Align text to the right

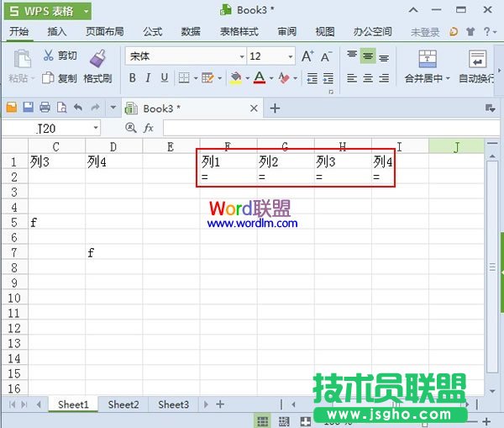click(x=384, y=78)
